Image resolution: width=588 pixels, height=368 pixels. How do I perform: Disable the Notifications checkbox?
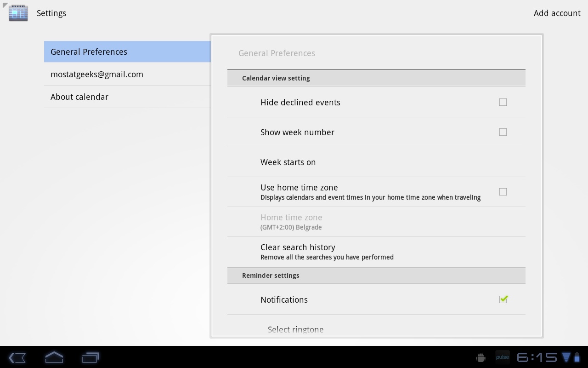[503, 299]
